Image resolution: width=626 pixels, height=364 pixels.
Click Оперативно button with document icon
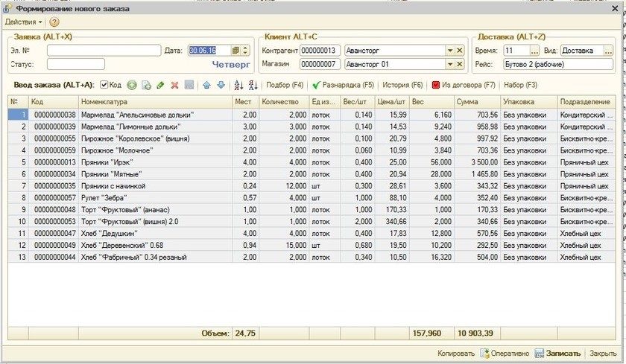tap(505, 354)
